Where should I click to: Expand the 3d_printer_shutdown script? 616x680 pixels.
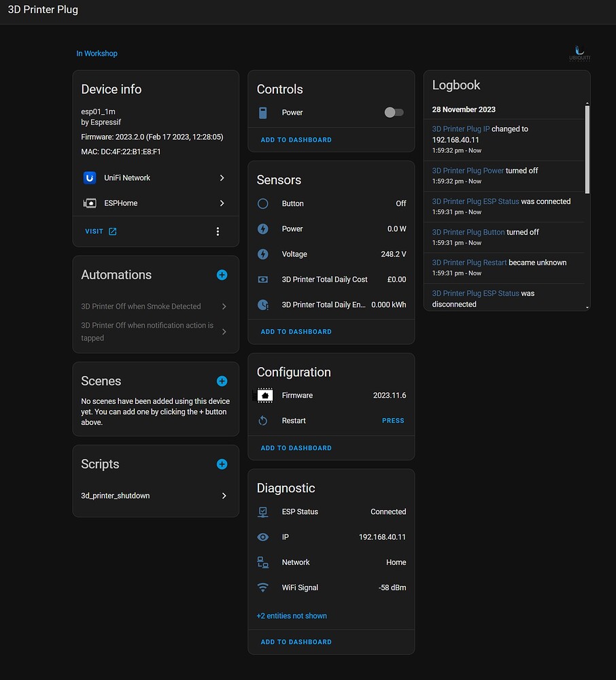click(223, 496)
